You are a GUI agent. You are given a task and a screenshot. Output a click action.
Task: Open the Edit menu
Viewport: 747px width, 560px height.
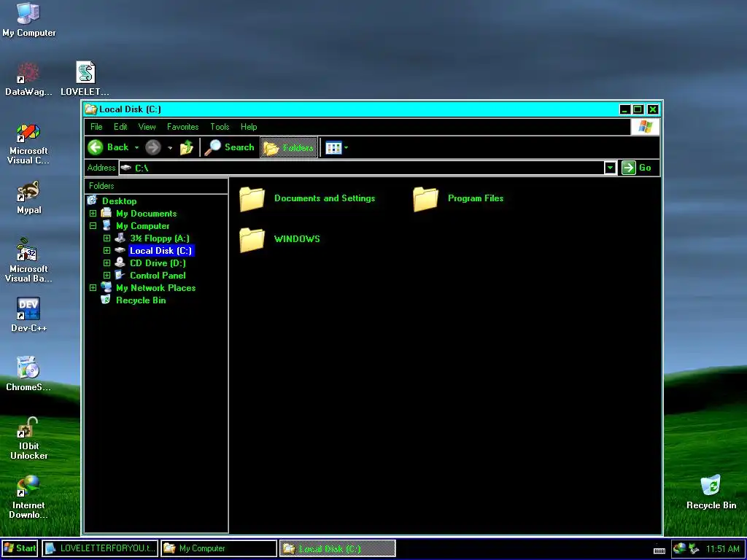point(120,127)
